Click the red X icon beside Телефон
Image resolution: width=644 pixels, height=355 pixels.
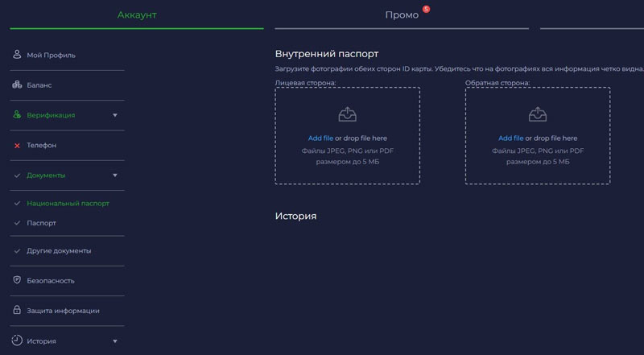(x=17, y=146)
